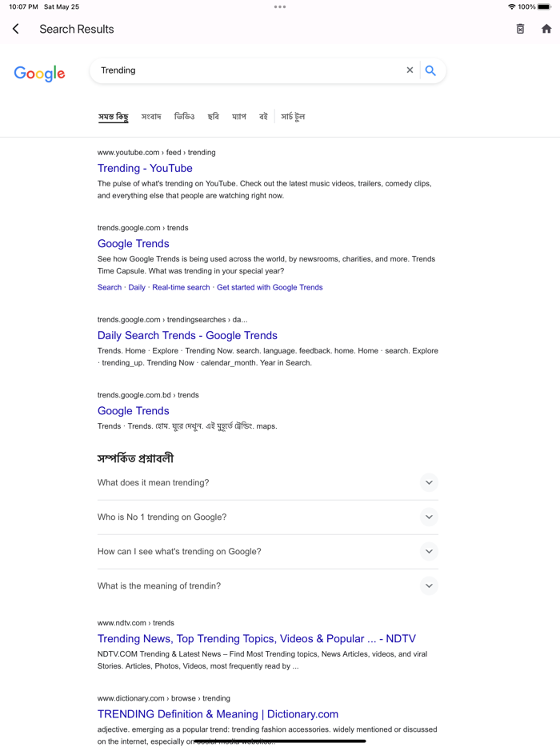Click the 'Real-time search' sitelink
The image size is (560, 747).
[182, 287]
